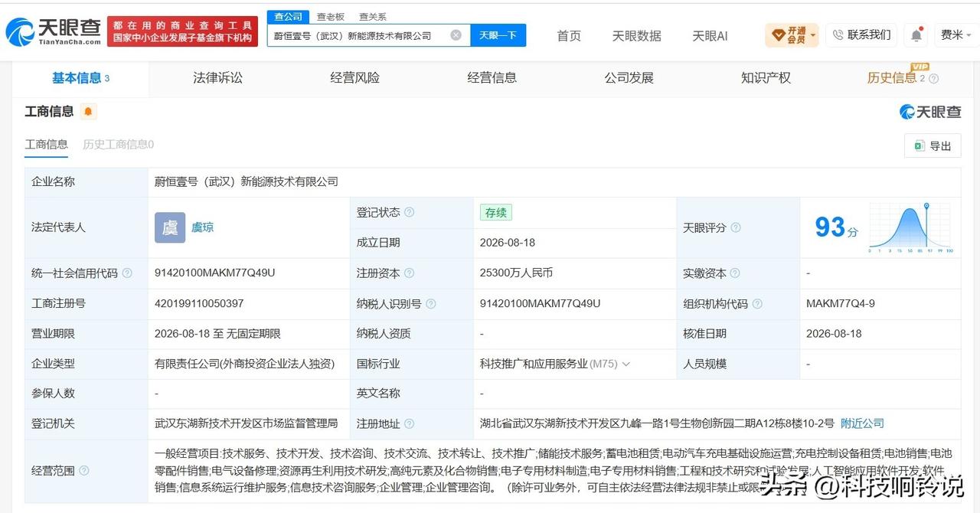980x513 pixels.
Task: Click the help icon next to 天眼评分
Action: point(736,228)
